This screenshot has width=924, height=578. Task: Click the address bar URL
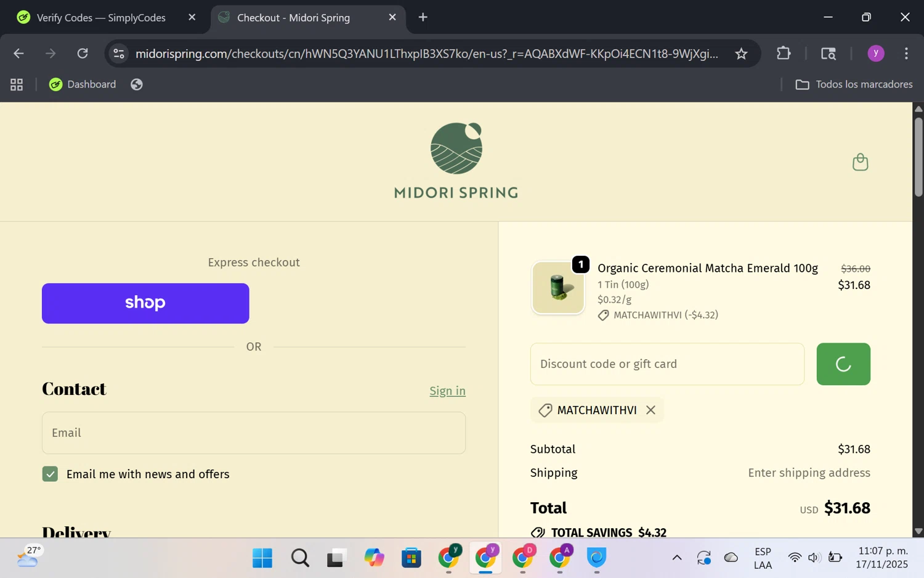click(x=427, y=54)
